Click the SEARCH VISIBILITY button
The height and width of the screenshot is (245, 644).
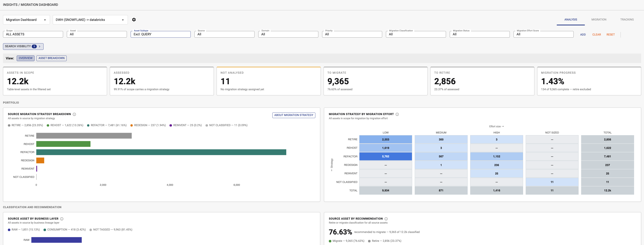click(23, 46)
